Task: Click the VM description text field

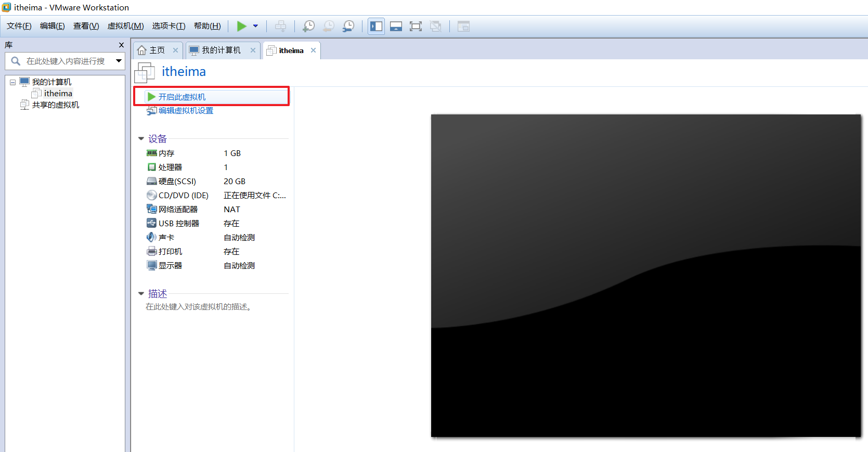Action: click(x=199, y=307)
